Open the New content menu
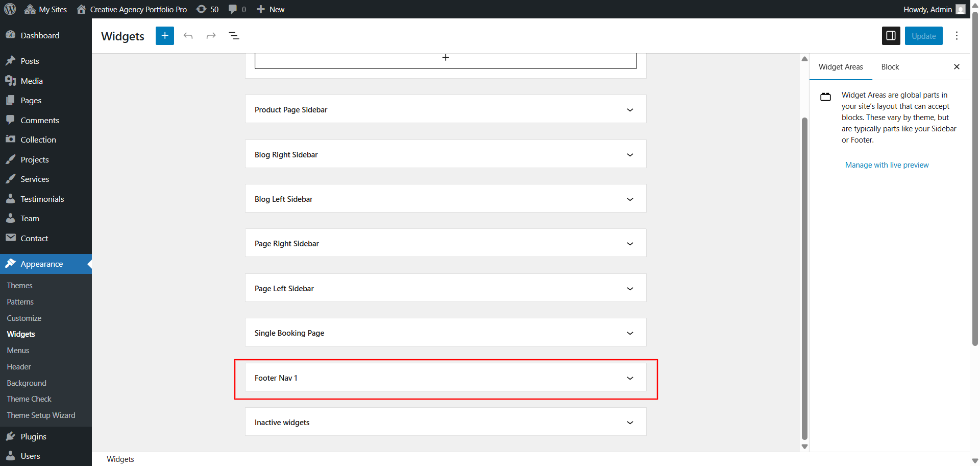 (271, 9)
